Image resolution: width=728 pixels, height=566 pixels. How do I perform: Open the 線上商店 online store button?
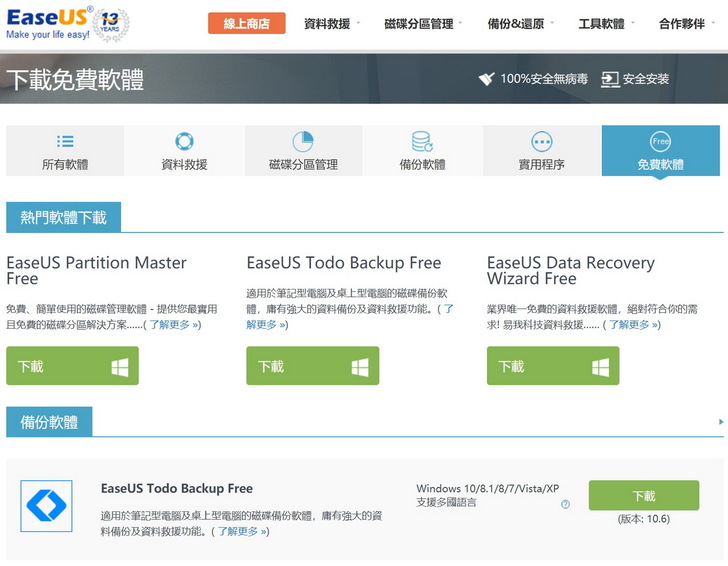(x=247, y=23)
